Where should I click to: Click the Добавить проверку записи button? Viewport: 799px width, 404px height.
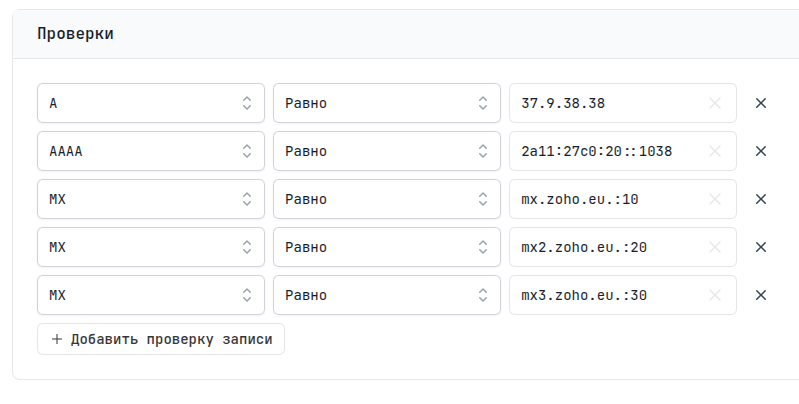click(x=161, y=339)
